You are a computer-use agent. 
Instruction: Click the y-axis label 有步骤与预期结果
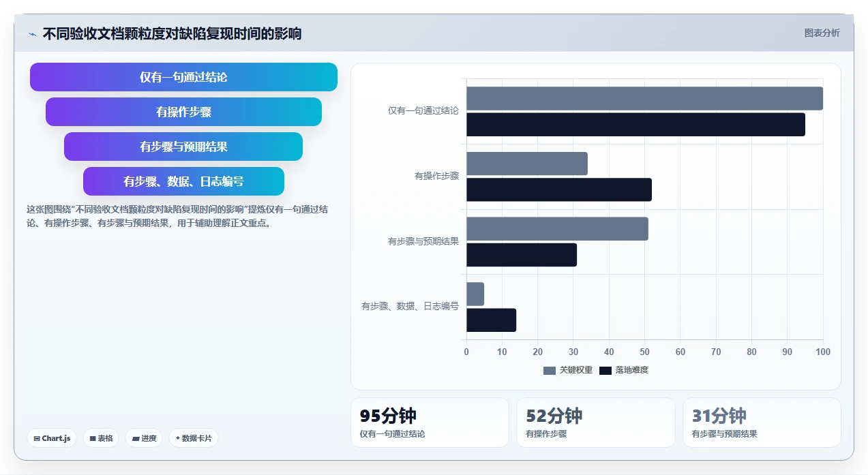tap(423, 241)
